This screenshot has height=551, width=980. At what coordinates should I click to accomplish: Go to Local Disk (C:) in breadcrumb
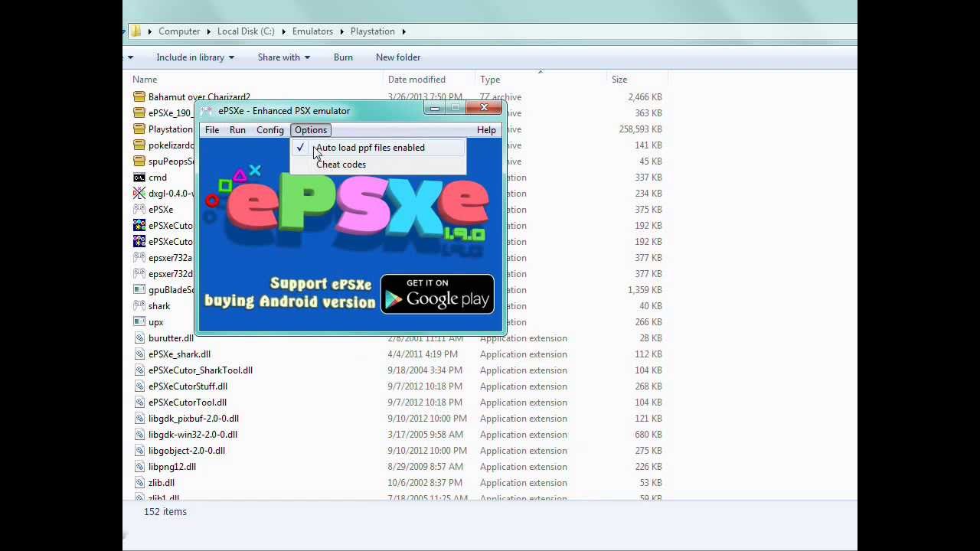[x=246, y=31]
